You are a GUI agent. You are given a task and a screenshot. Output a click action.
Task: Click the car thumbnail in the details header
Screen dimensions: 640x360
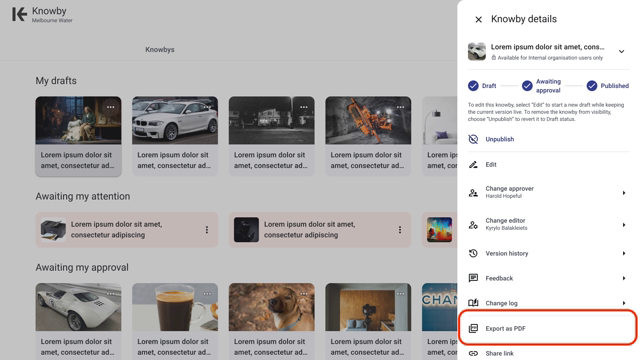(x=477, y=51)
